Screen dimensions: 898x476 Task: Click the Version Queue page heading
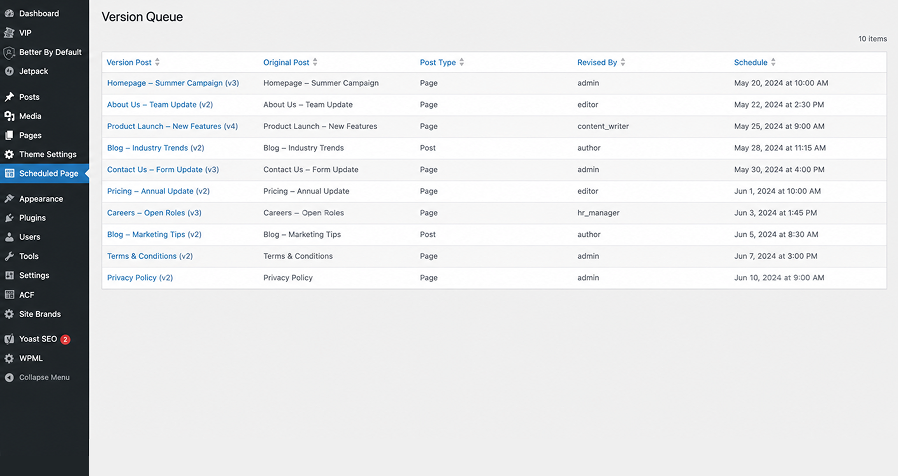pyautogui.click(x=143, y=17)
